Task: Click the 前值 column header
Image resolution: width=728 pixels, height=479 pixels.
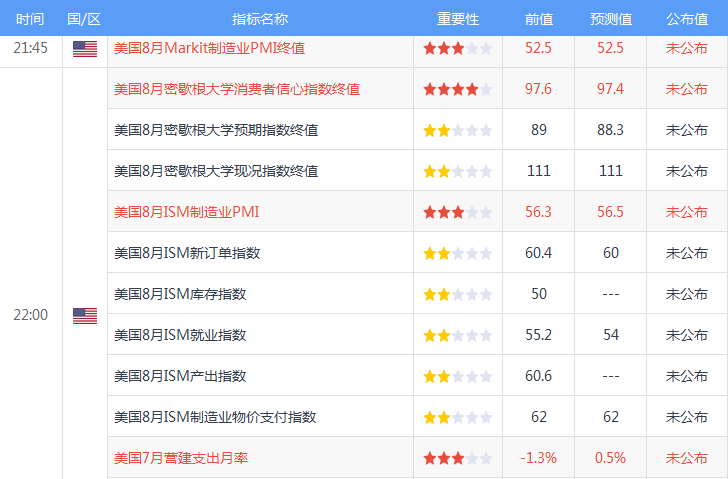Action: tap(539, 19)
